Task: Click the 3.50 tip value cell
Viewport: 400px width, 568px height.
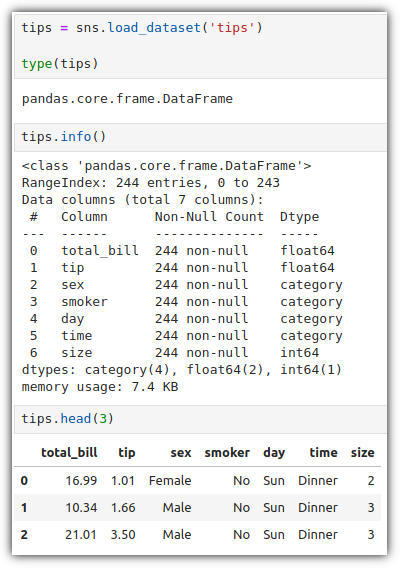Action: click(123, 535)
